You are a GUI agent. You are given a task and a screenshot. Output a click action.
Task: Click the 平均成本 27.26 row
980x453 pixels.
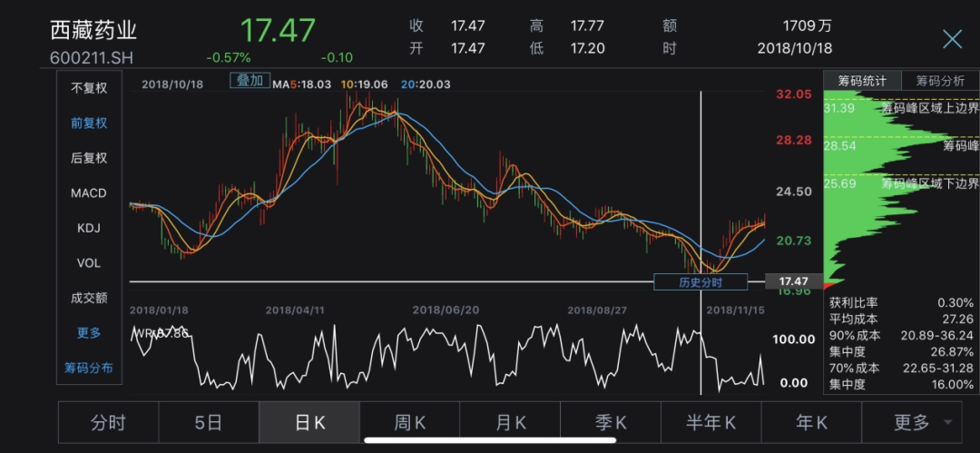901,320
